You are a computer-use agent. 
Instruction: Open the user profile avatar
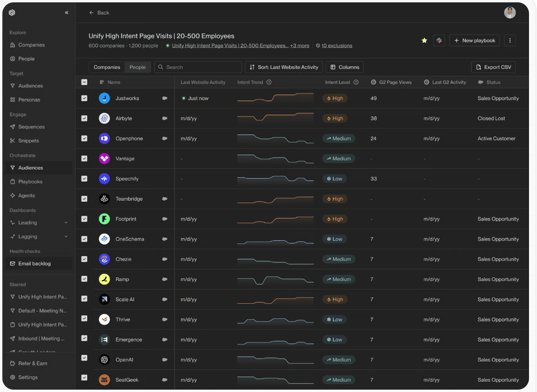click(x=510, y=13)
